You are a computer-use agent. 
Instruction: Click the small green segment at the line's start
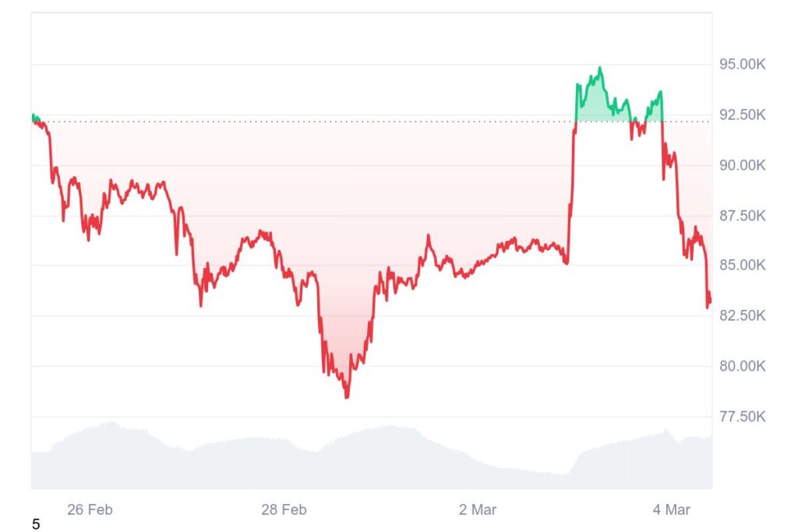[x=34, y=118]
